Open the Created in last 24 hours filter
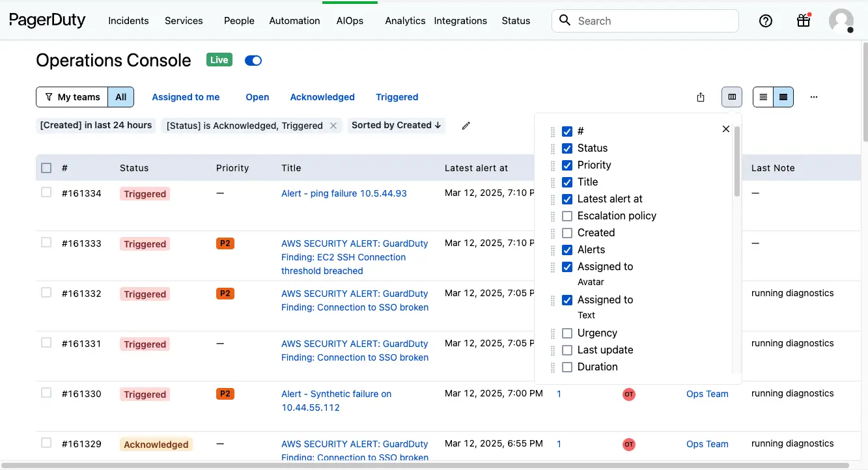Screen dimensions: 868x470 pos(96,125)
